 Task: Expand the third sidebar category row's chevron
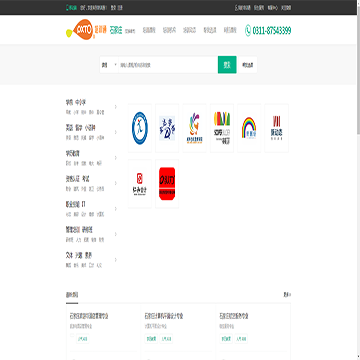click(116, 158)
